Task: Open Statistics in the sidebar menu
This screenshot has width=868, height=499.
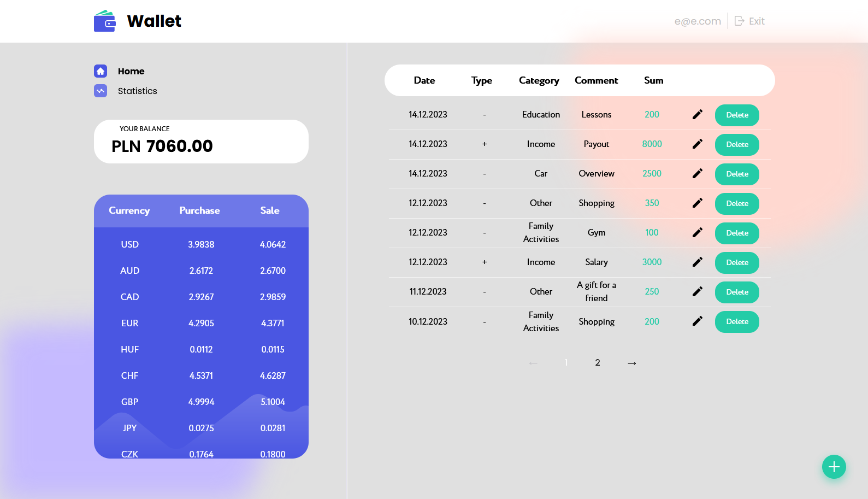Action: (x=138, y=91)
